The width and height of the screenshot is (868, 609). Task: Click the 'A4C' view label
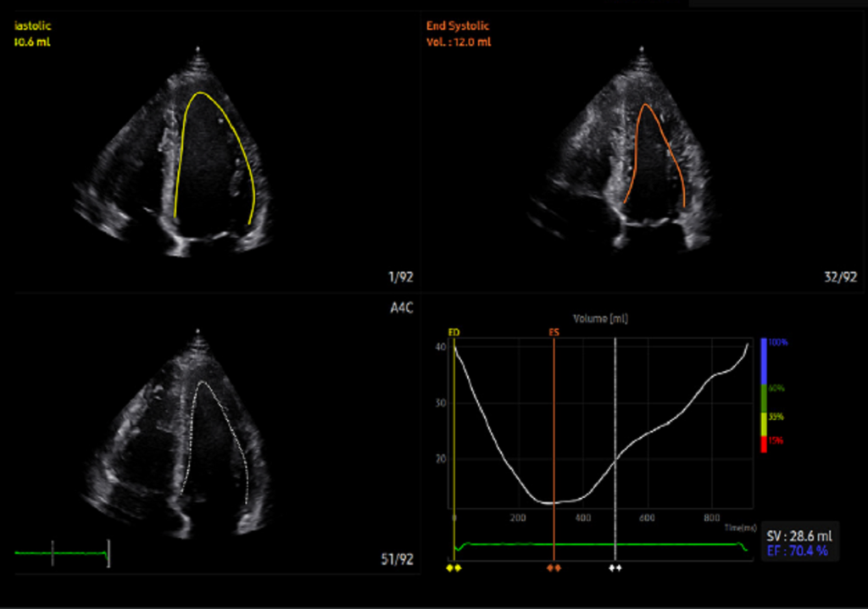coord(401,308)
